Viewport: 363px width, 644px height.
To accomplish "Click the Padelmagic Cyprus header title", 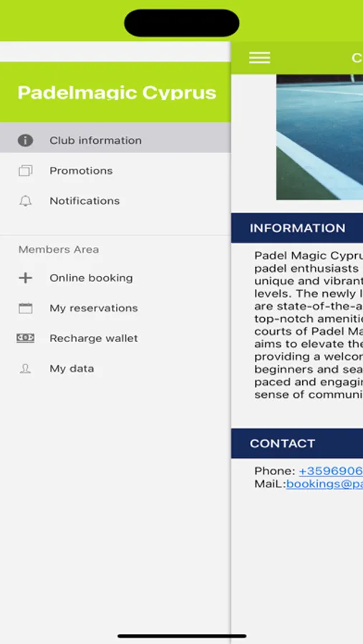I will click(x=117, y=93).
